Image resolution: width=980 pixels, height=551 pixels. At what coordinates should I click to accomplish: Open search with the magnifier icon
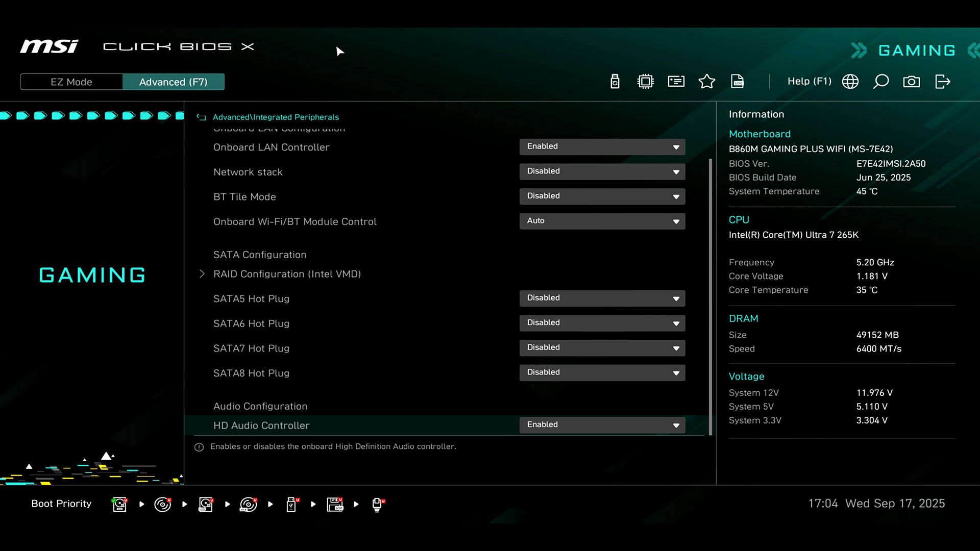[881, 82]
